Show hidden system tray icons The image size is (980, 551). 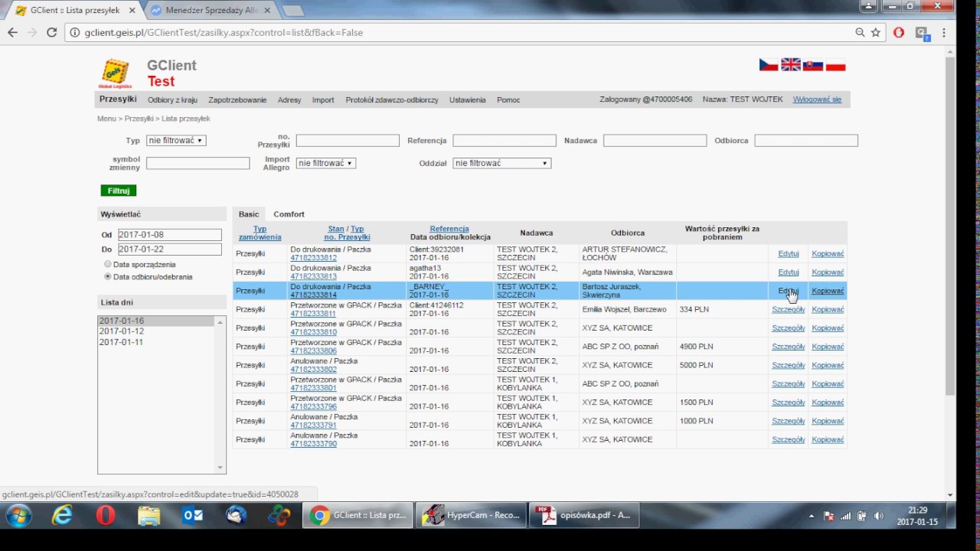pyautogui.click(x=812, y=516)
